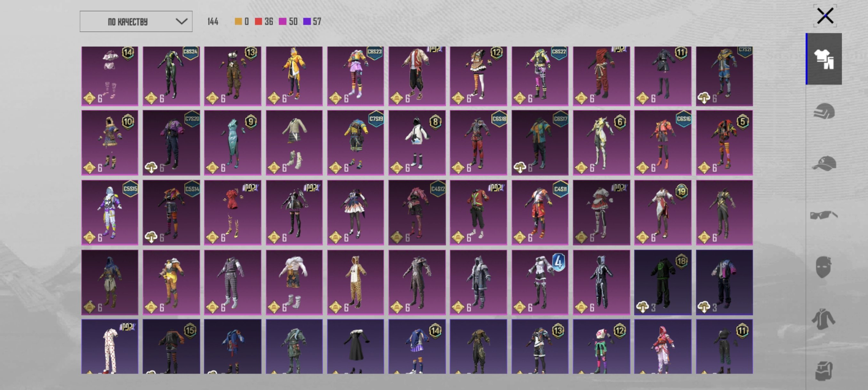Select the outfit tagged C8S22
The image size is (868, 390).
point(540,76)
